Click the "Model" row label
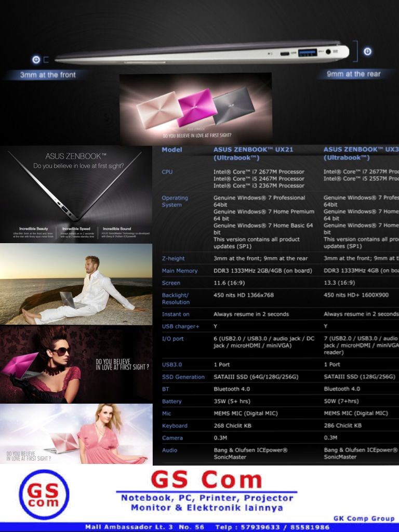The width and height of the screenshot is (399, 532). (x=171, y=150)
